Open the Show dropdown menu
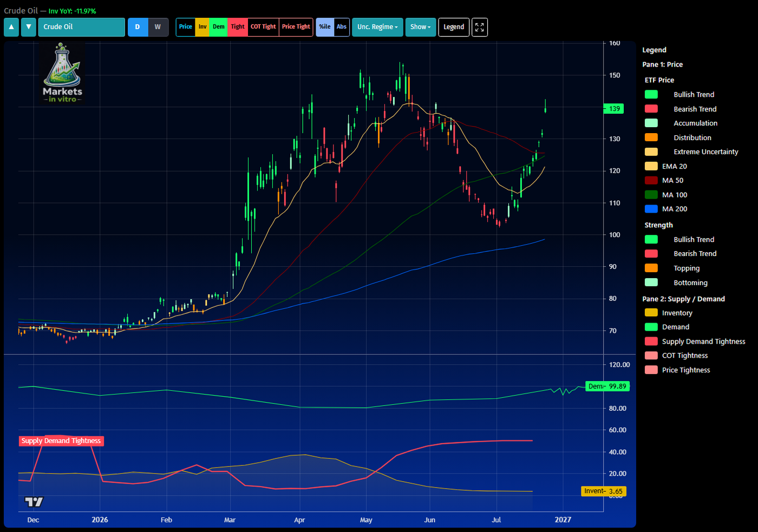Viewport: 758px width, 532px height. tap(421, 27)
